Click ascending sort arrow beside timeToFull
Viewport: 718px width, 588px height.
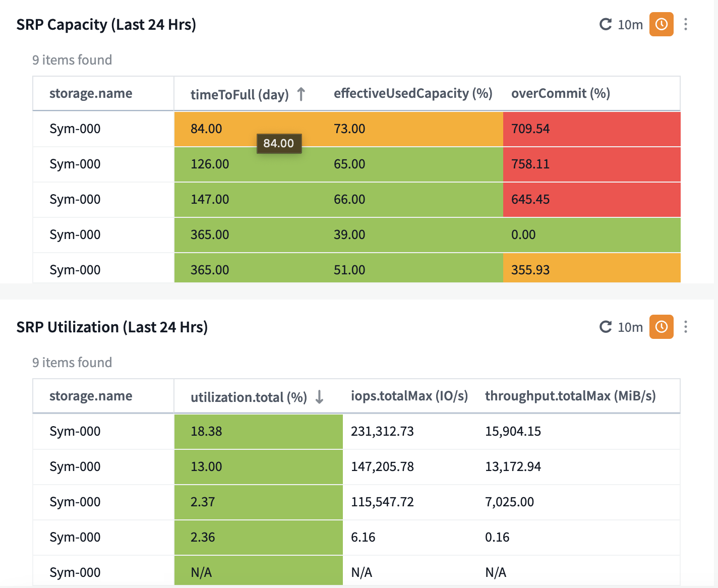click(x=301, y=94)
